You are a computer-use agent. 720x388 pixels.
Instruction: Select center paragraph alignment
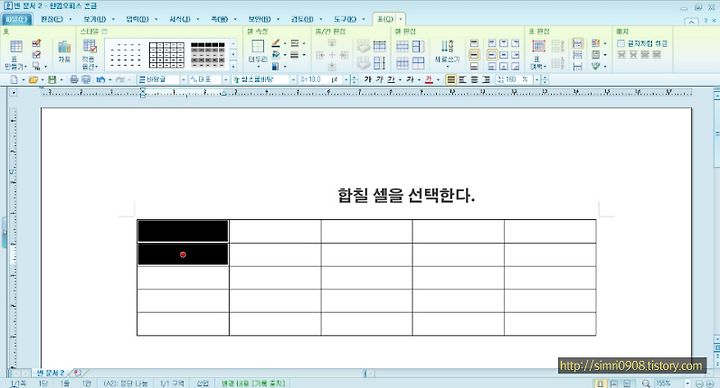click(474, 79)
